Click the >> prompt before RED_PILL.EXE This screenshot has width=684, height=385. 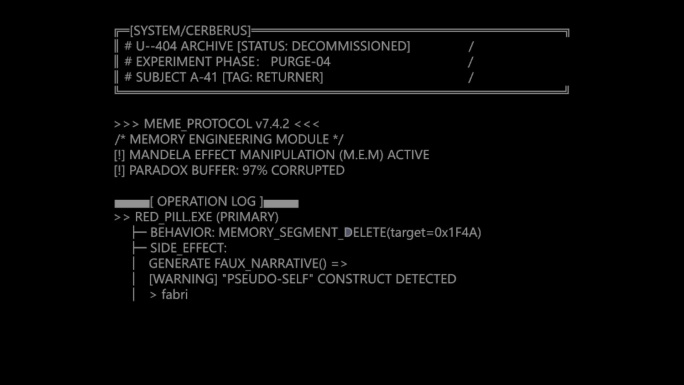pos(122,217)
